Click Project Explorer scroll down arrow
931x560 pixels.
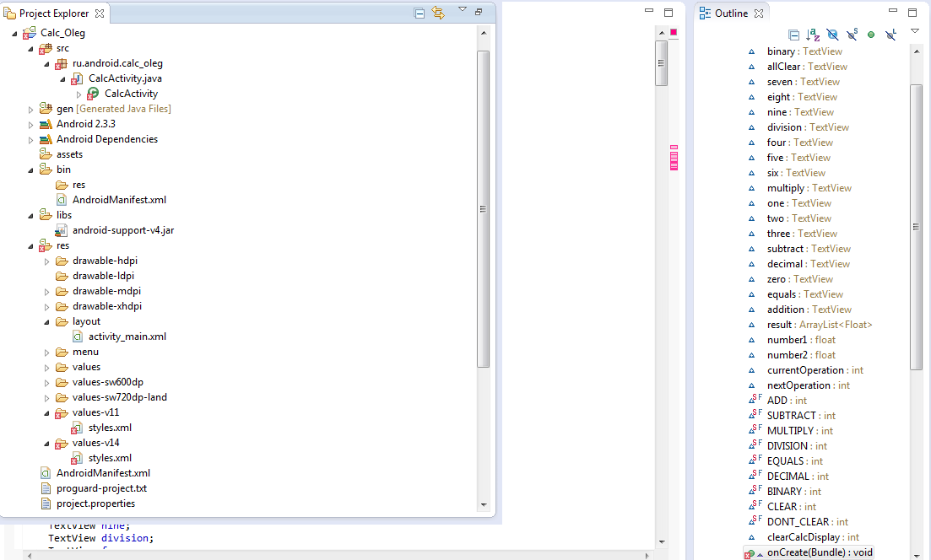484,505
